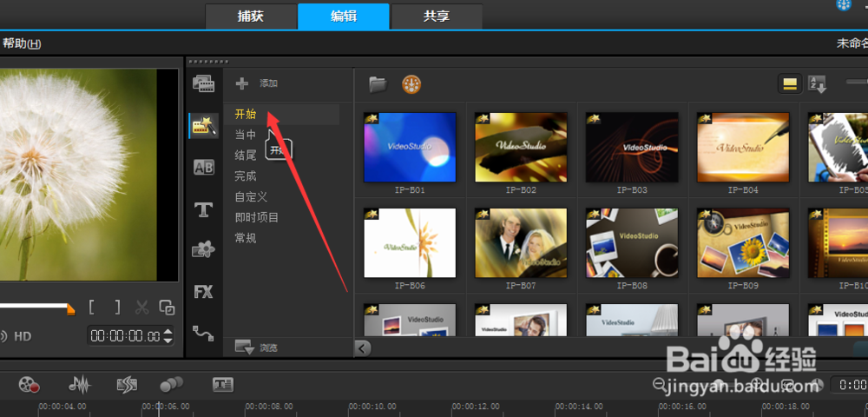Viewport: 868px width, 417px height.
Task: Open the subtitle editor icon
Action: tap(223, 384)
